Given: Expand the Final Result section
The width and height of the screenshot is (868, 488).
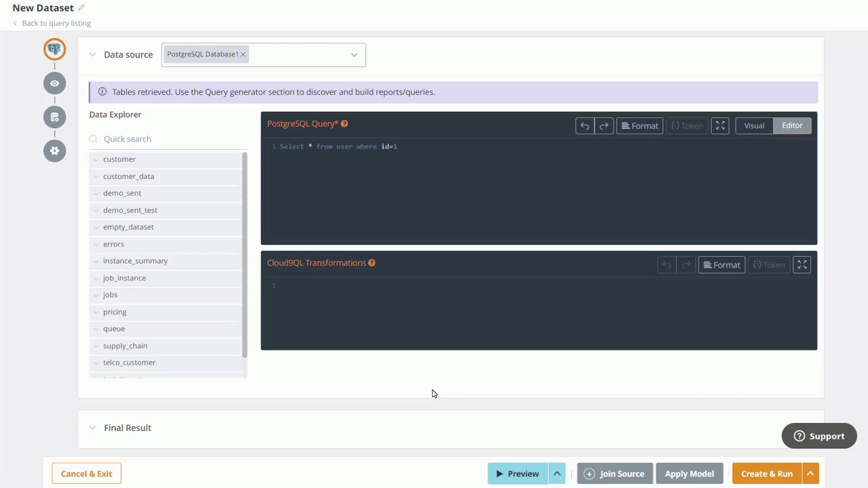Looking at the screenshot, I should tap(92, 428).
